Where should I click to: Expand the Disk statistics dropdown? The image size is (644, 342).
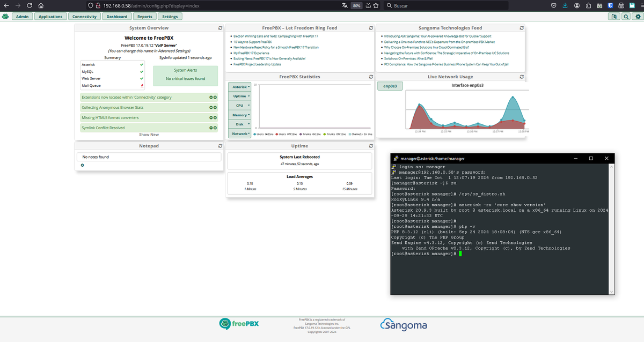[240, 124]
